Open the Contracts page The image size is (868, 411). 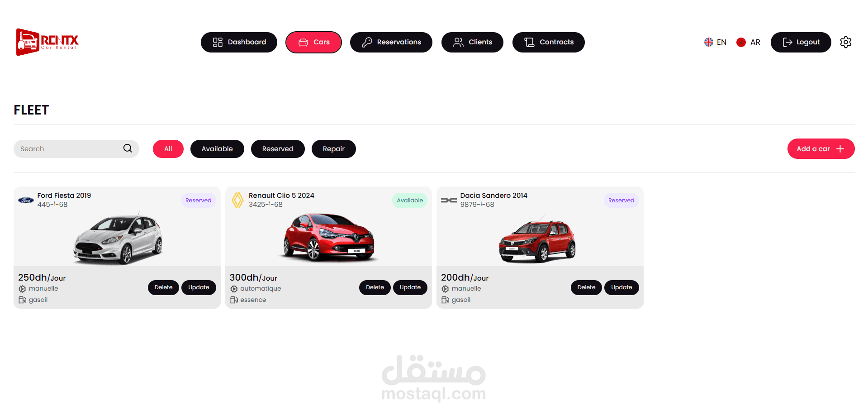click(549, 42)
